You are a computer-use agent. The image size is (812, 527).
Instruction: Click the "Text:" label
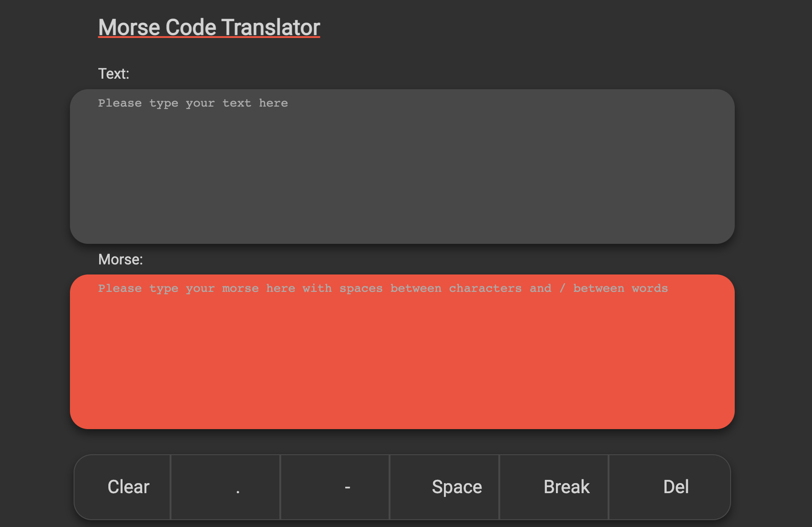click(x=113, y=74)
